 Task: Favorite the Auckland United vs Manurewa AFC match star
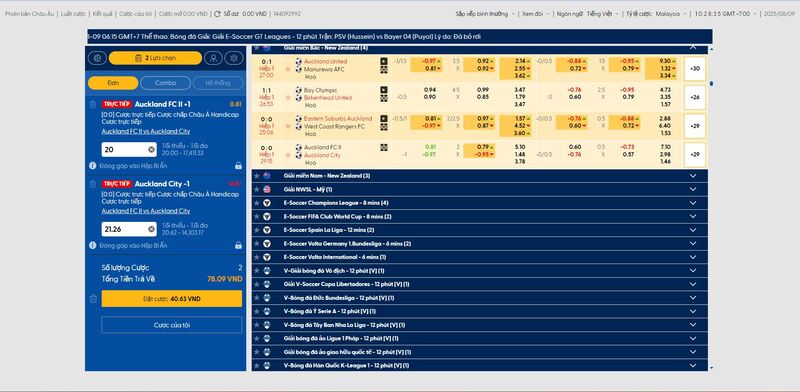(x=287, y=69)
